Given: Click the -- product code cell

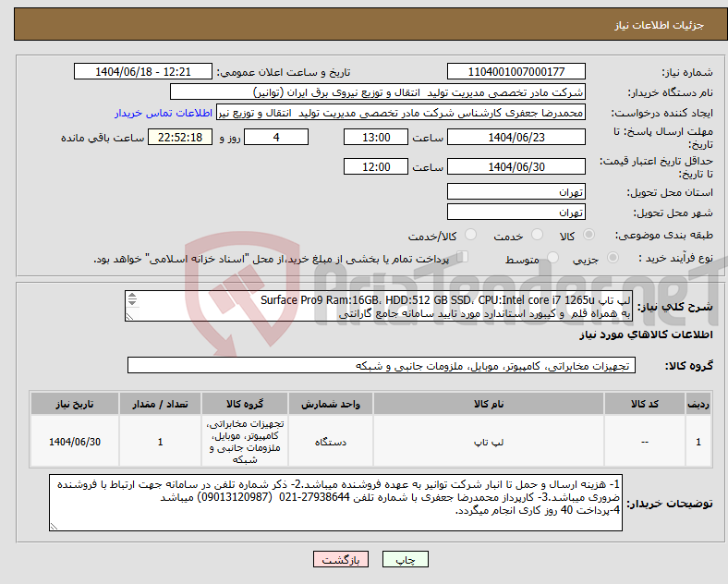Looking at the screenshot, I should (x=645, y=442).
